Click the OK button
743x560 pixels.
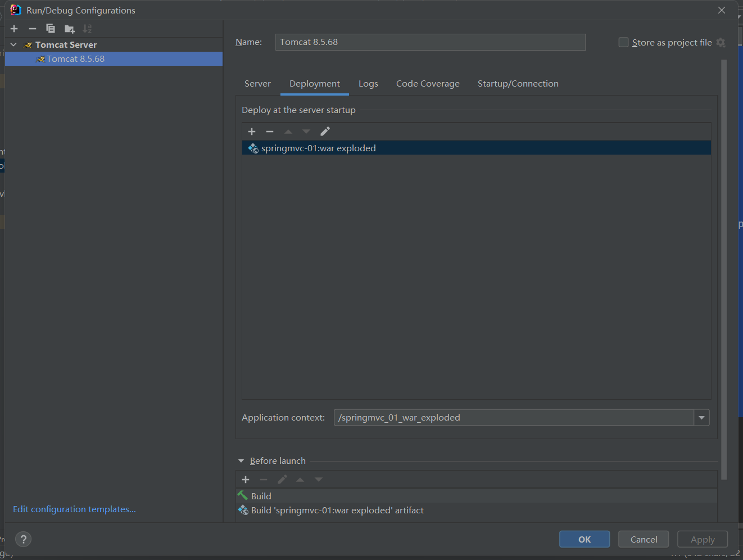click(x=584, y=539)
